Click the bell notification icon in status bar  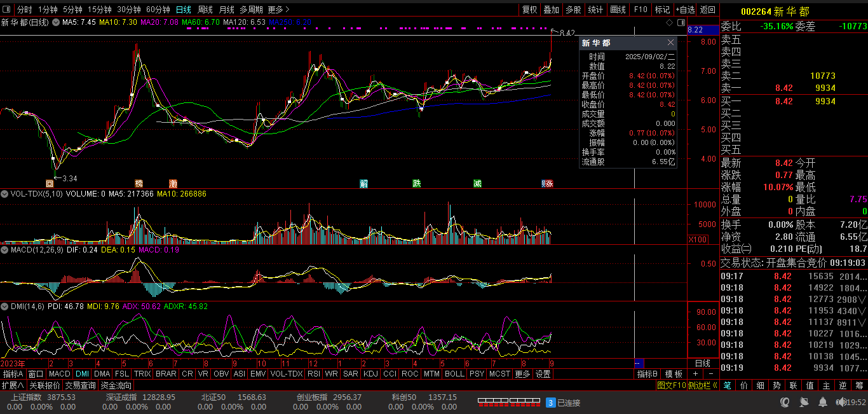tap(822, 403)
